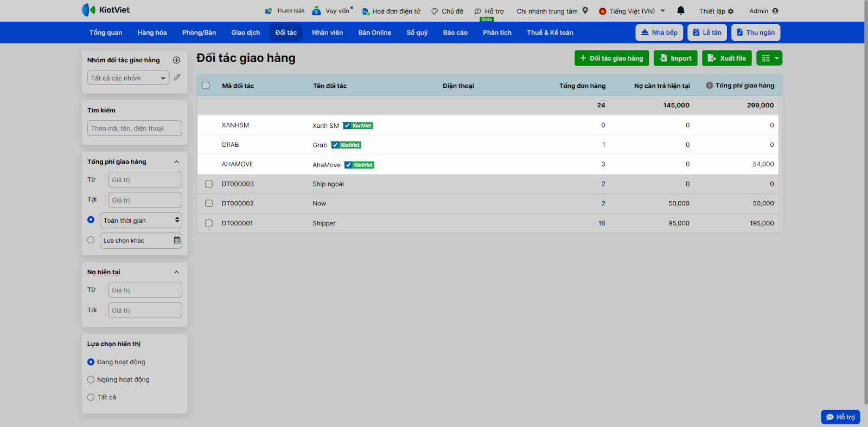Click the Vietnamese flag language icon
The image size is (868, 427).
point(602,11)
